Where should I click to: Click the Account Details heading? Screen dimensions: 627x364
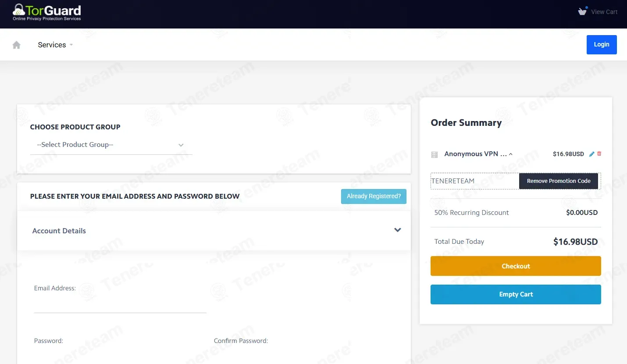(x=59, y=231)
